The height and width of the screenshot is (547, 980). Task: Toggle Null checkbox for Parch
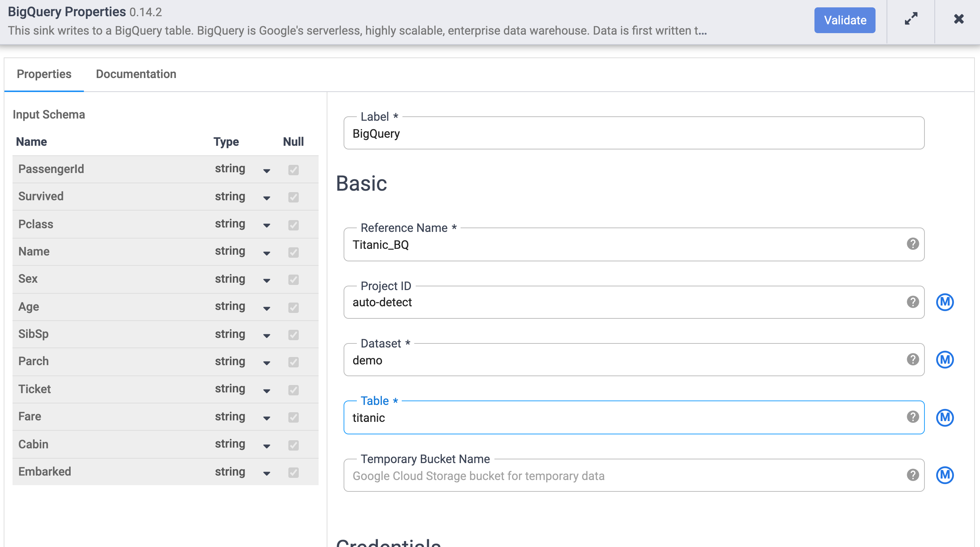(293, 362)
